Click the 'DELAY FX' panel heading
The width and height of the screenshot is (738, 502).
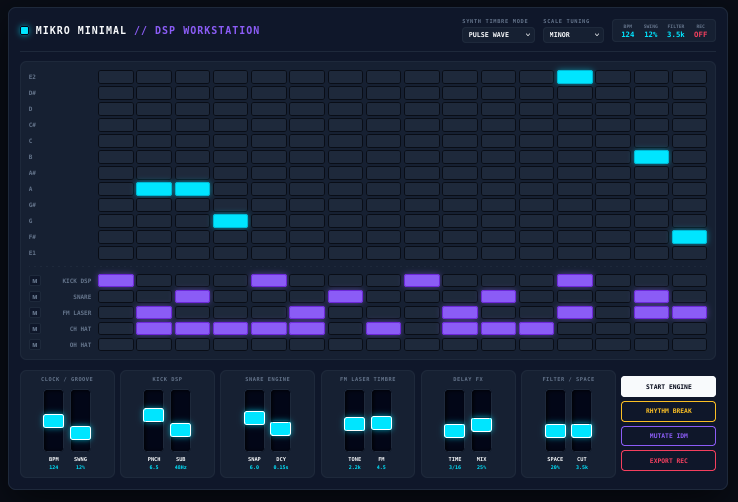tap(468, 379)
